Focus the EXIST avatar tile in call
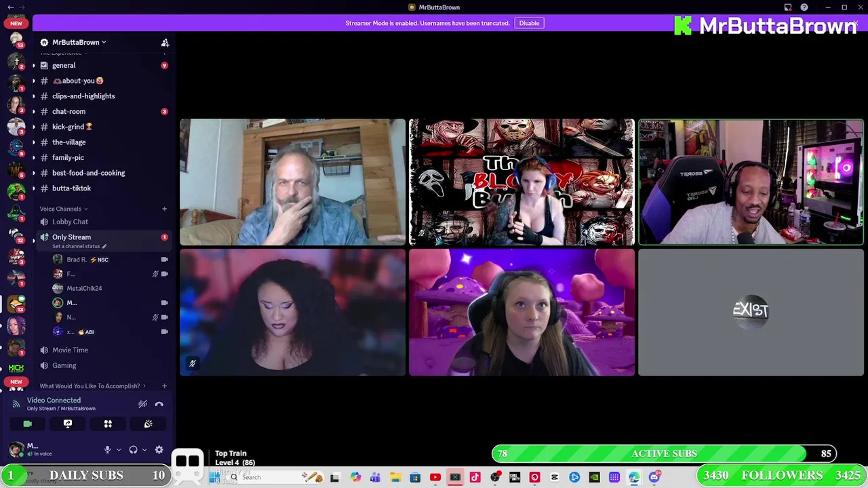 coord(751,312)
